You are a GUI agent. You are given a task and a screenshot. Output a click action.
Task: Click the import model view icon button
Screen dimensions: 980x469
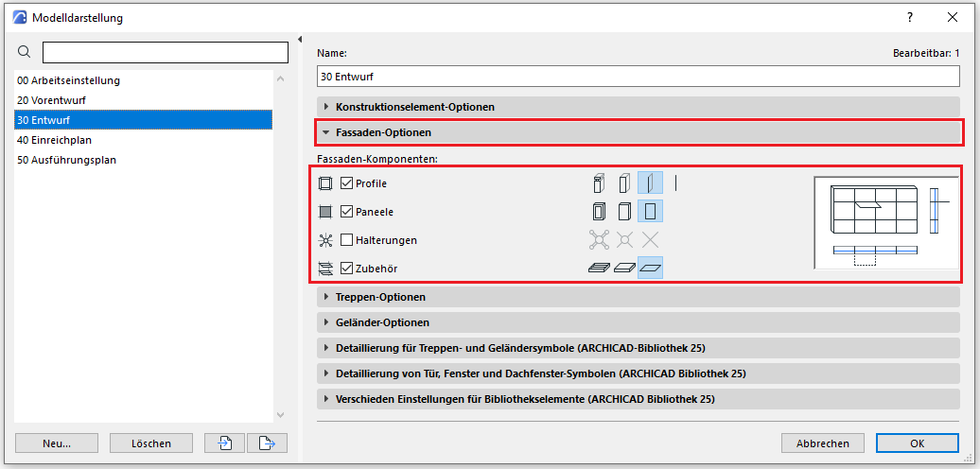click(x=224, y=443)
